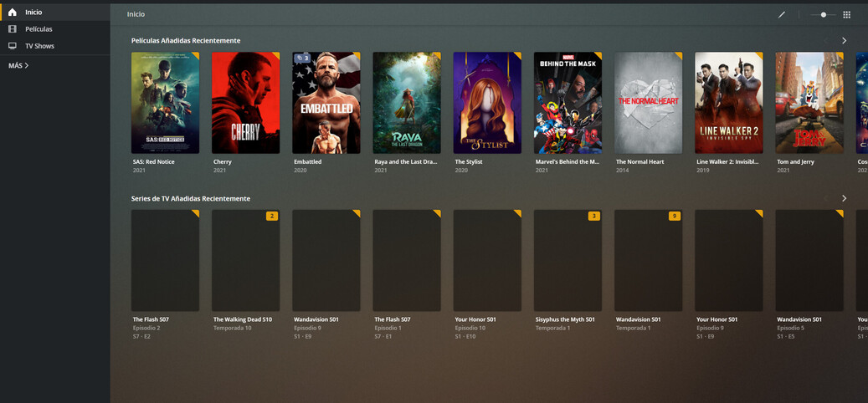868x403 pixels.
Task: Click Sisyphus the Myth S01 title
Action: point(565,319)
